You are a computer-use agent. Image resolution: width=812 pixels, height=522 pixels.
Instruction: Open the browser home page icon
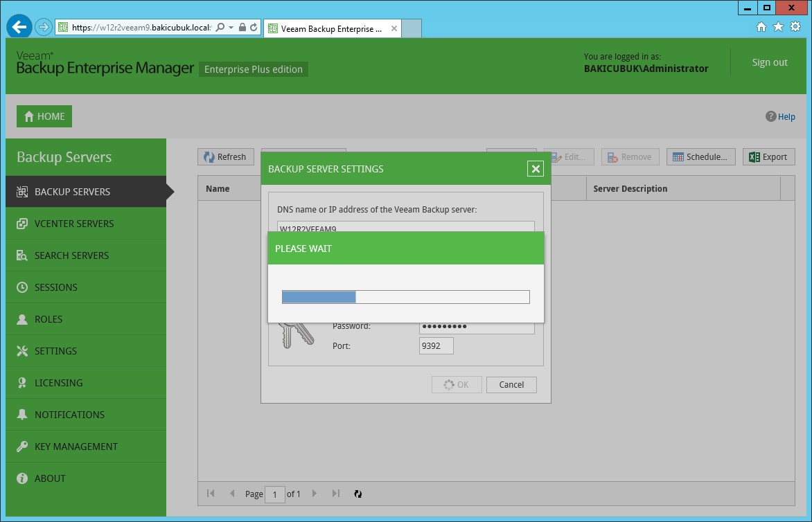[761, 27]
